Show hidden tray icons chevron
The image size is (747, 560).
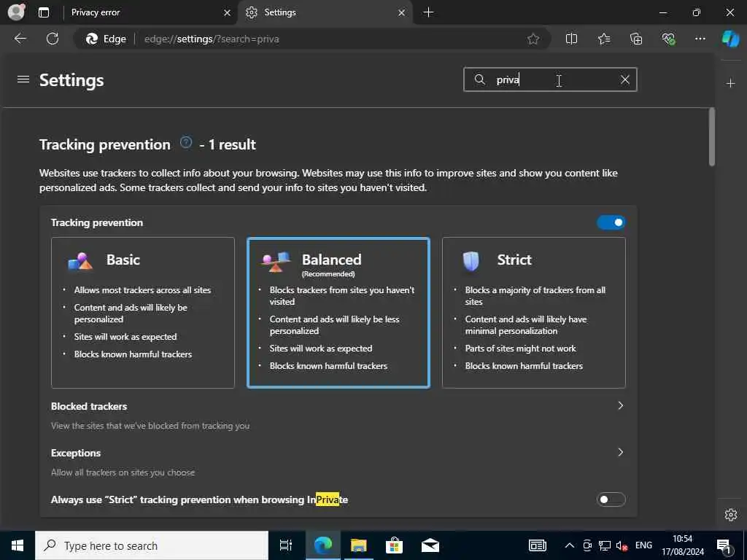click(569, 545)
